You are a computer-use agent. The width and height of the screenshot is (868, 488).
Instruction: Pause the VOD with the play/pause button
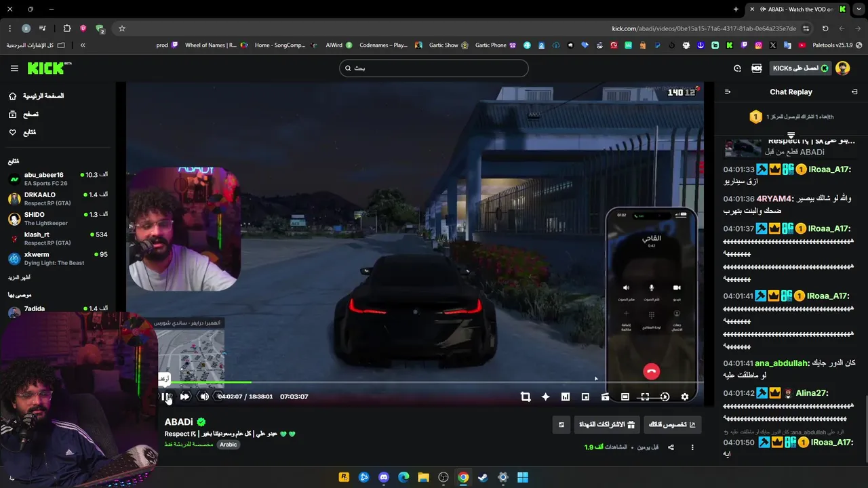(x=165, y=396)
